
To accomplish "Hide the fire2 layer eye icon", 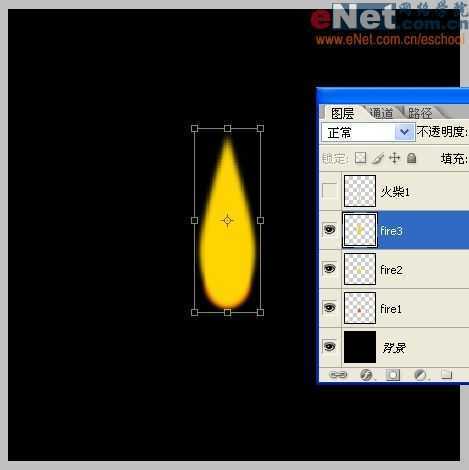I will pyautogui.click(x=330, y=269).
